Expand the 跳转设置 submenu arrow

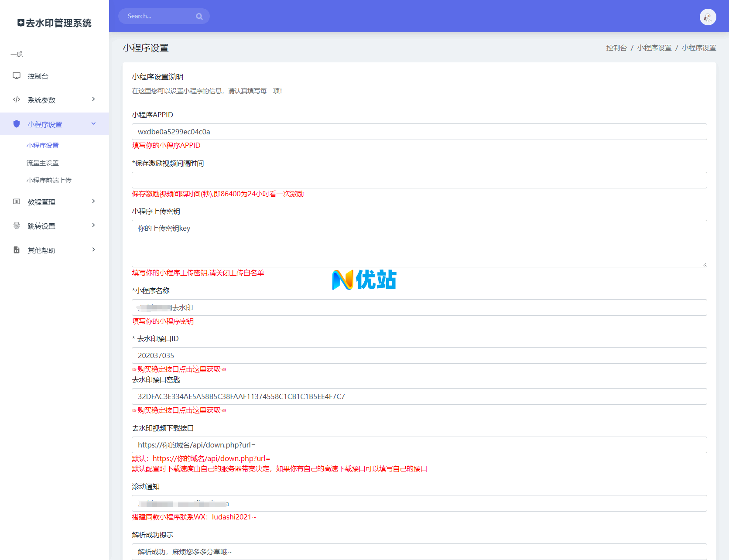click(x=93, y=225)
